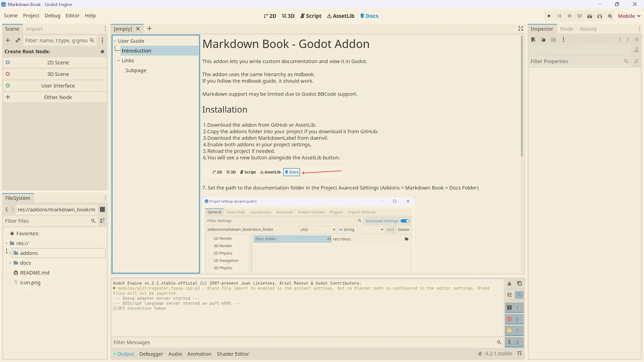Load a resource in the Inspector
Image resolution: width=644 pixels, height=362 pixels.
tap(543, 40)
